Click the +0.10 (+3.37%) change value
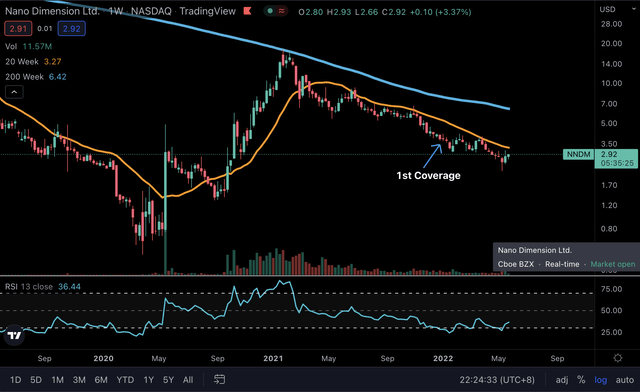640x392 pixels. click(440, 12)
